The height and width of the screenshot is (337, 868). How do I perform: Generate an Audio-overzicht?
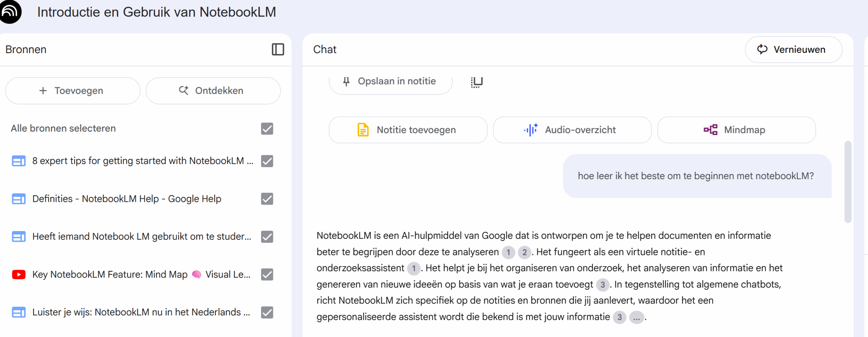(x=572, y=130)
